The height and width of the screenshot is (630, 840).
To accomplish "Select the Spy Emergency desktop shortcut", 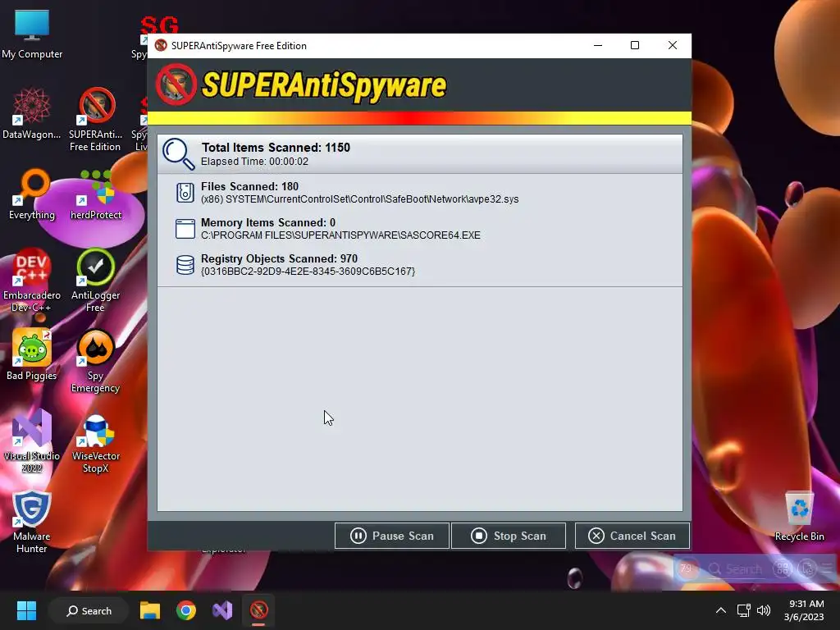I will [x=95, y=361].
